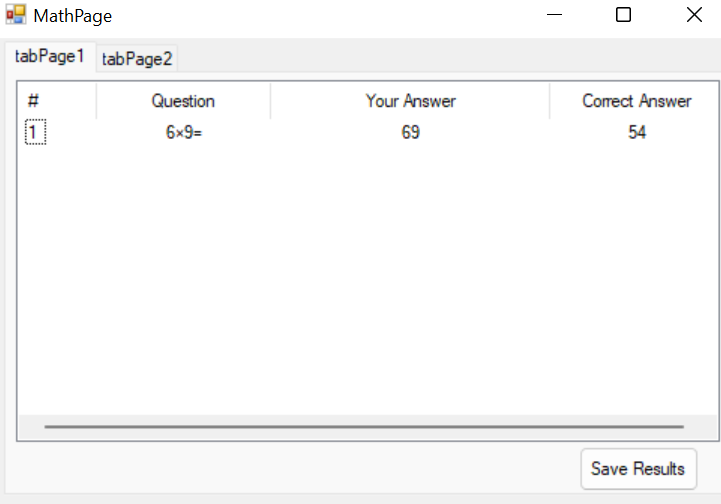Click the MathPage app icon in title bar
721x504 pixels.
15,15
